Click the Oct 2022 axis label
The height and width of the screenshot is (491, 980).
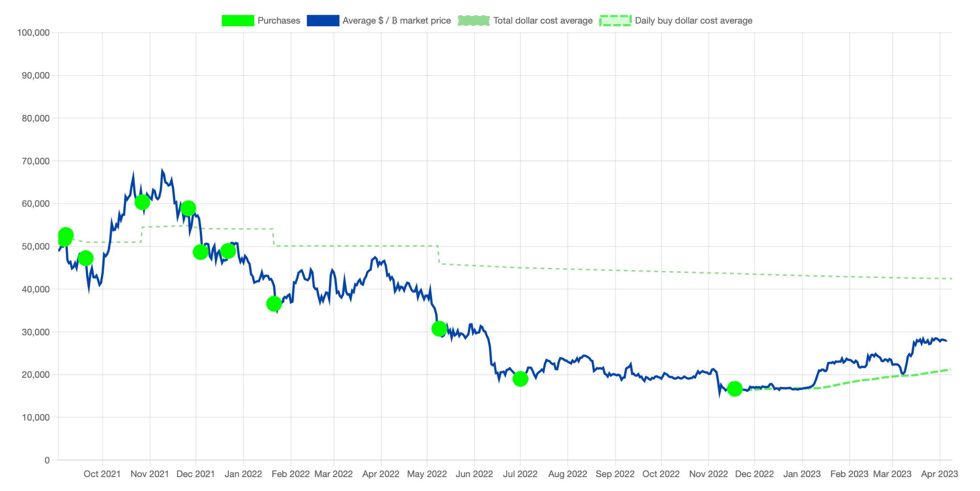point(661,474)
